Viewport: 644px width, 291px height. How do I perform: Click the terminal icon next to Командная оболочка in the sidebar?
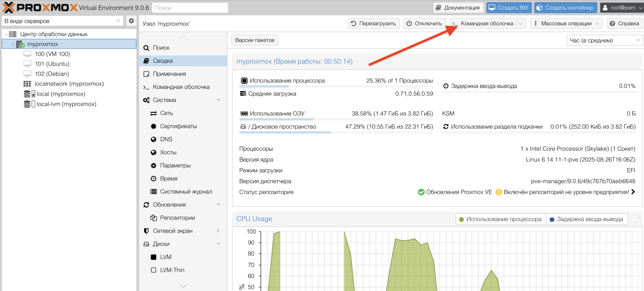(x=147, y=87)
